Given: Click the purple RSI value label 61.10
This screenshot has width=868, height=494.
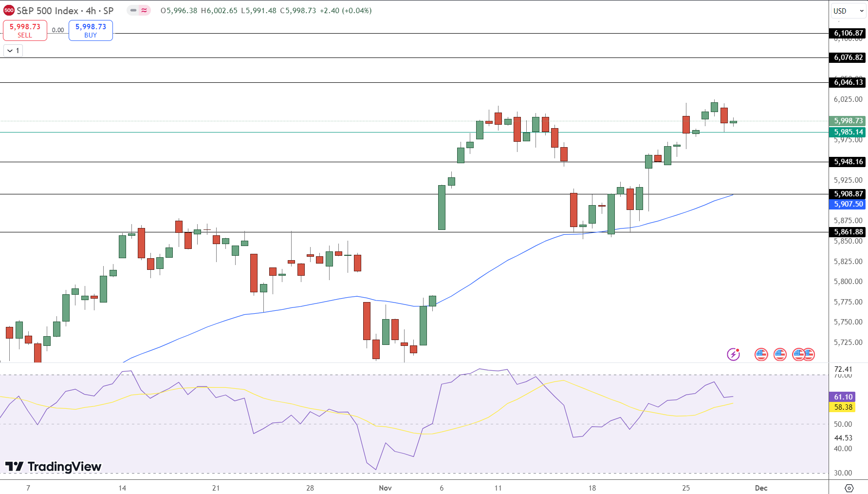Looking at the screenshot, I should 843,397.
